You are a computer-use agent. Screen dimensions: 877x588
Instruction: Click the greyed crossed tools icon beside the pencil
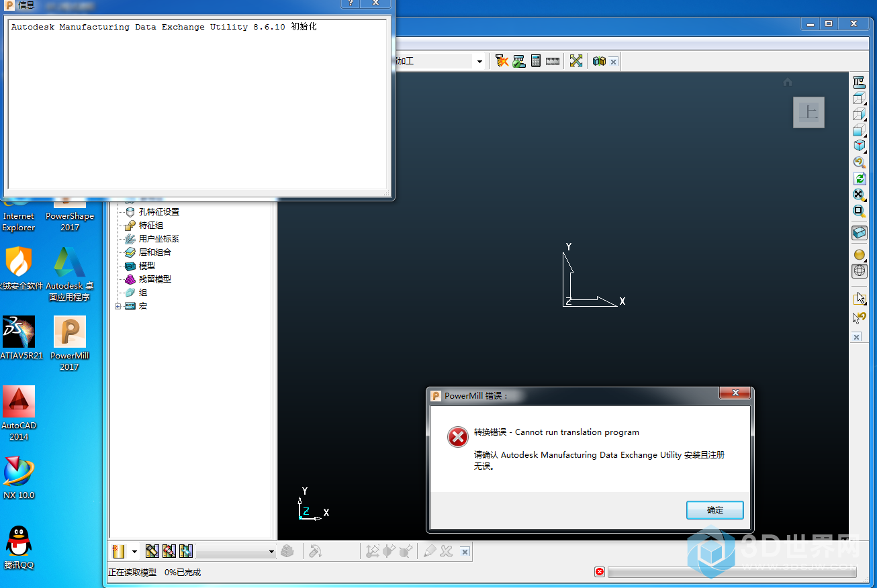click(447, 551)
